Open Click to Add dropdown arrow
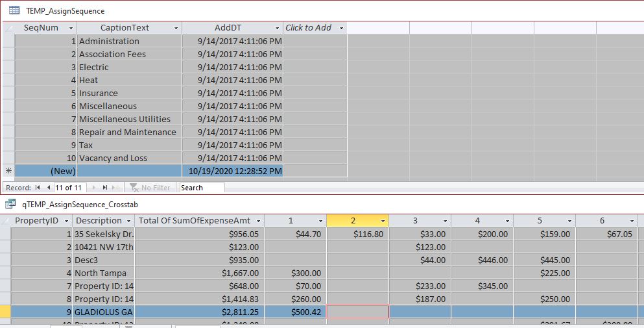This screenshot has width=644, height=328. pyautogui.click(x=341, y=28)
